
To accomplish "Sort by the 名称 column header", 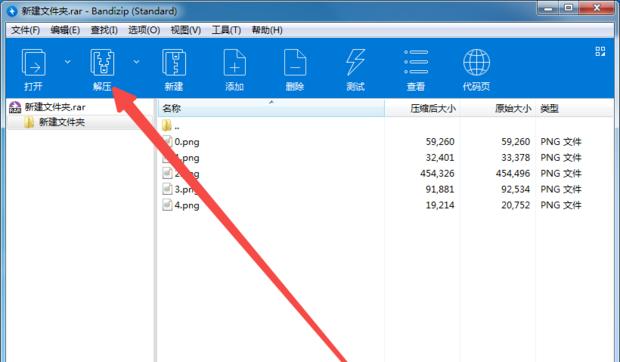I will (271, 108).
